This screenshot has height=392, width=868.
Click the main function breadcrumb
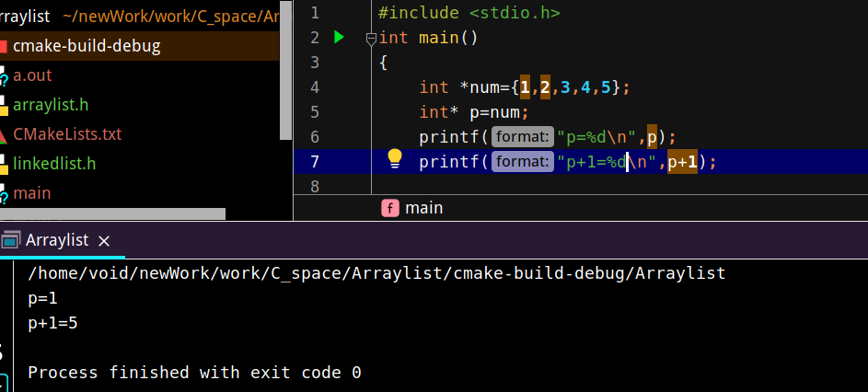click(424, 208)
